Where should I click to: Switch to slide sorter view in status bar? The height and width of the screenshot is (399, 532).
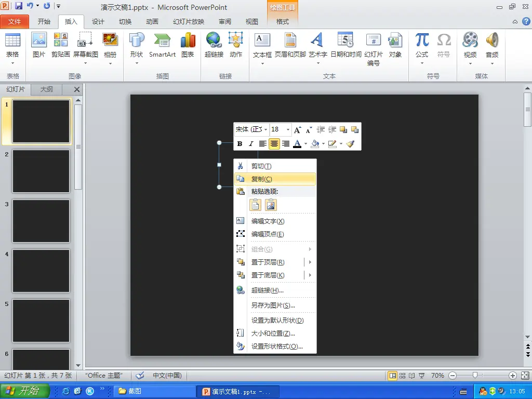tap(403, 376)
